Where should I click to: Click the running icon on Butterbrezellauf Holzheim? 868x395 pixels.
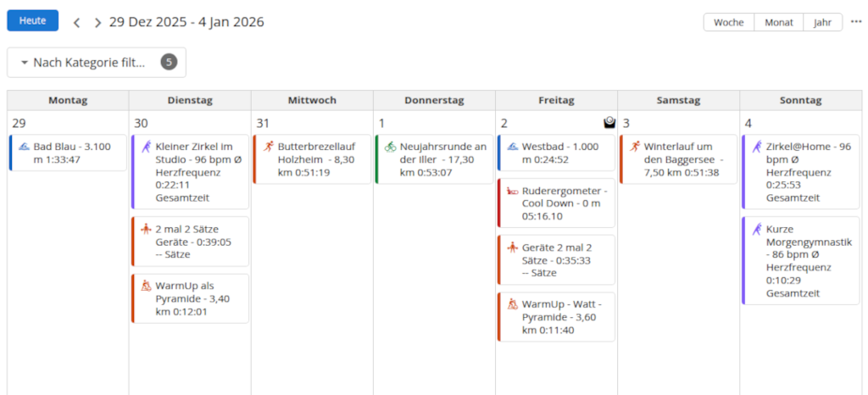point(269,147)
